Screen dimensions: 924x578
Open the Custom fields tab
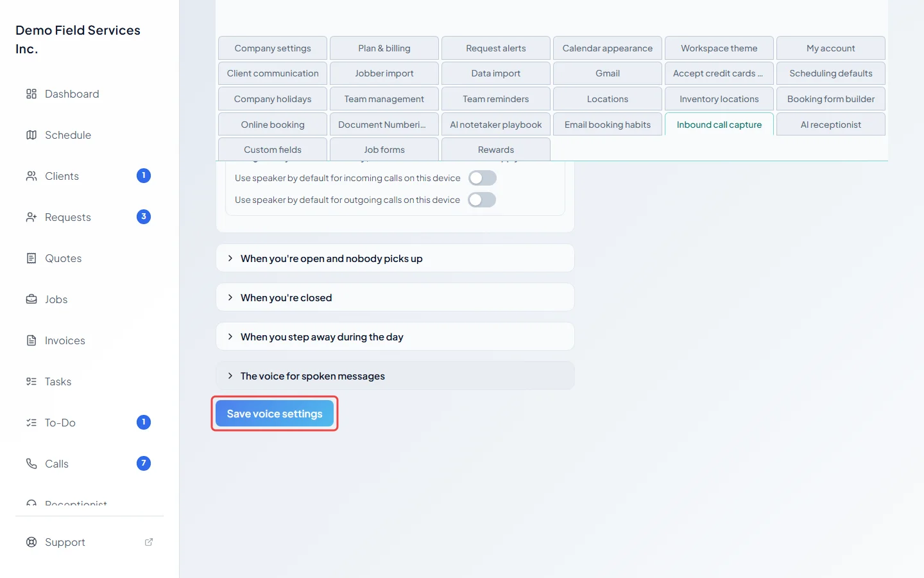273,150
